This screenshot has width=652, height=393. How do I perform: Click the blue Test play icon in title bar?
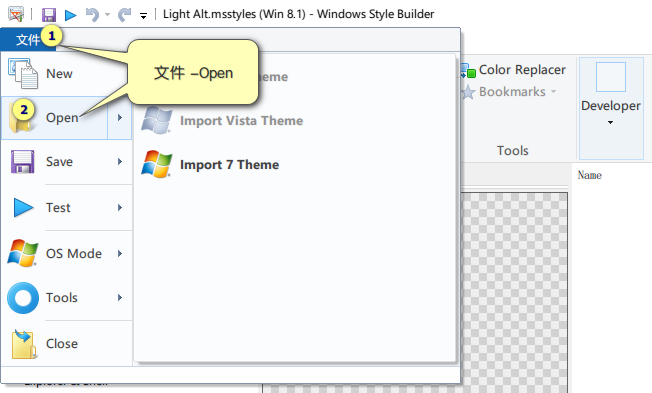pyautogui.click(x=71, y=15)
